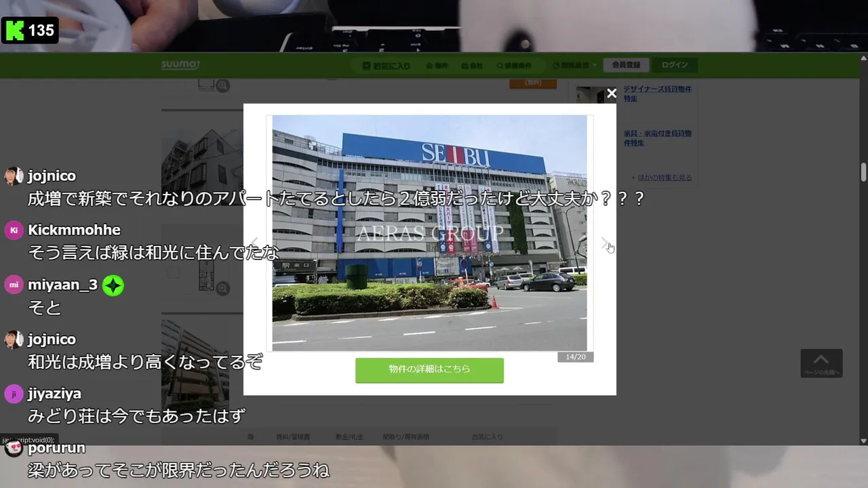Click Kickmmohhe's avatar in chat
The width and height of the screenshot is (868, 488).
(14, 230)
